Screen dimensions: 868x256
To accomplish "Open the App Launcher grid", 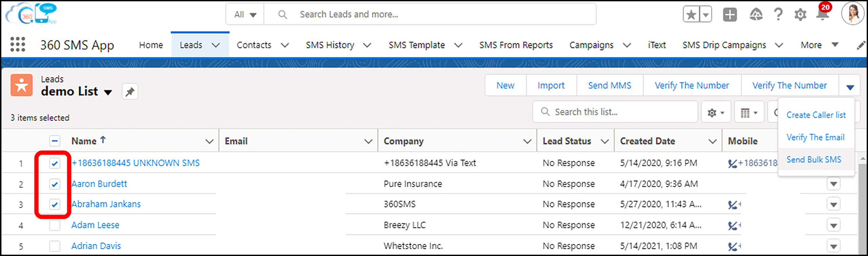I will (x=18, y=44).
